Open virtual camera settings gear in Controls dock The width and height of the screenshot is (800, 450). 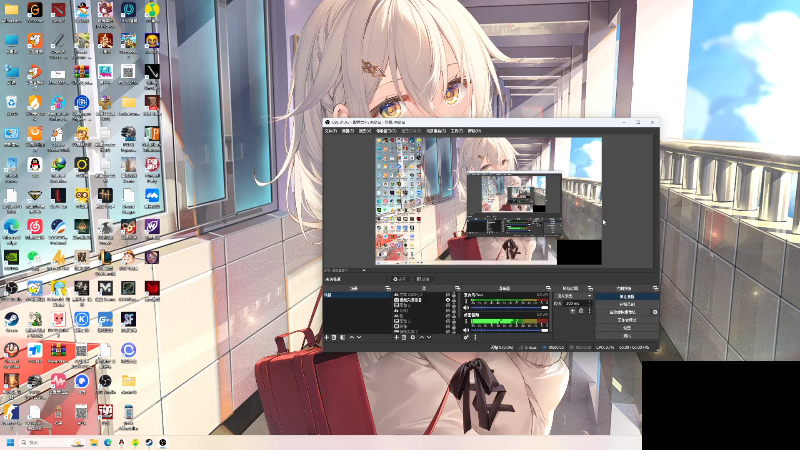(655, 312)
